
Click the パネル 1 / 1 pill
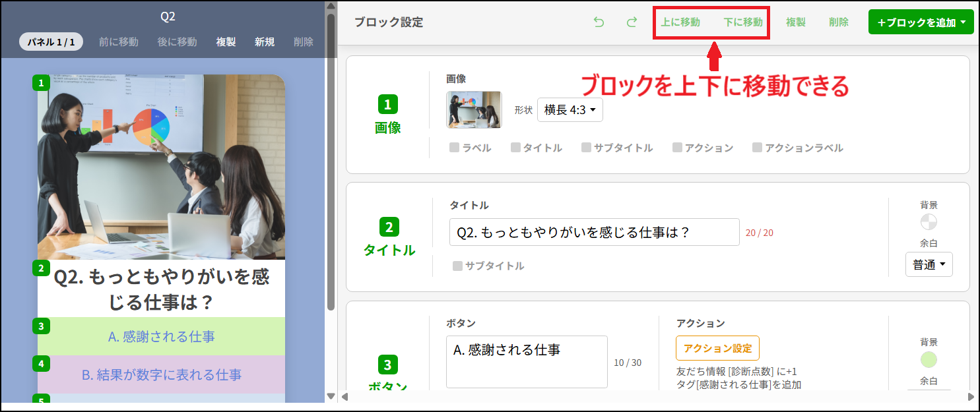(x=51, y=42)
